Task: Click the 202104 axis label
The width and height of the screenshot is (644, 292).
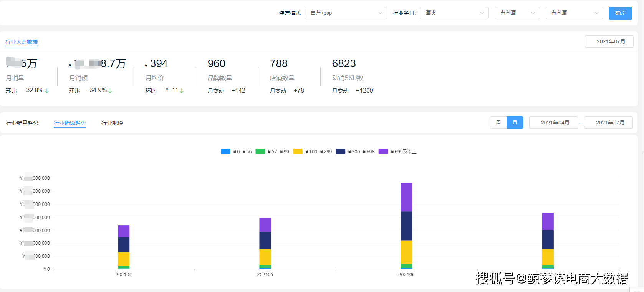Action: (x=124, y=275)
